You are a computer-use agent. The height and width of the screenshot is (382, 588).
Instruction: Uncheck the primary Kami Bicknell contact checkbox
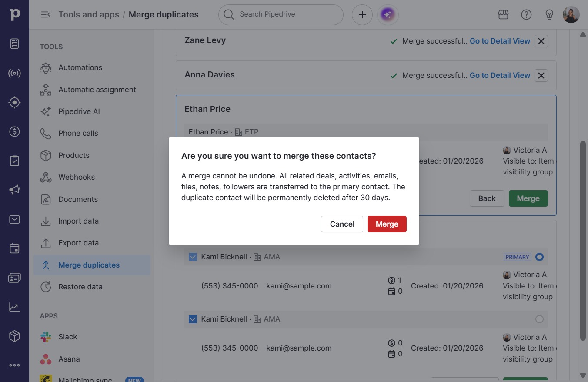[x=193, y=257]
